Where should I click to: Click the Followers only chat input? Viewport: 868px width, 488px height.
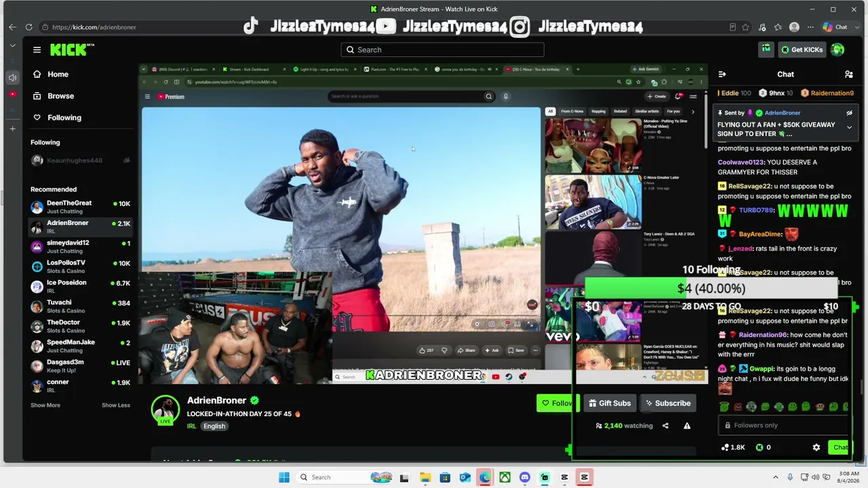click(784, 425)
